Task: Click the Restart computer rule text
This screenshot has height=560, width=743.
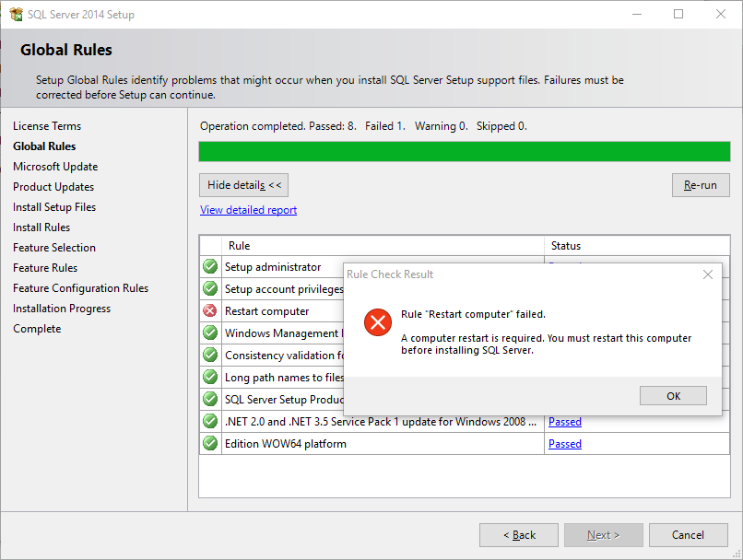Action: click(x=266, y=311)
